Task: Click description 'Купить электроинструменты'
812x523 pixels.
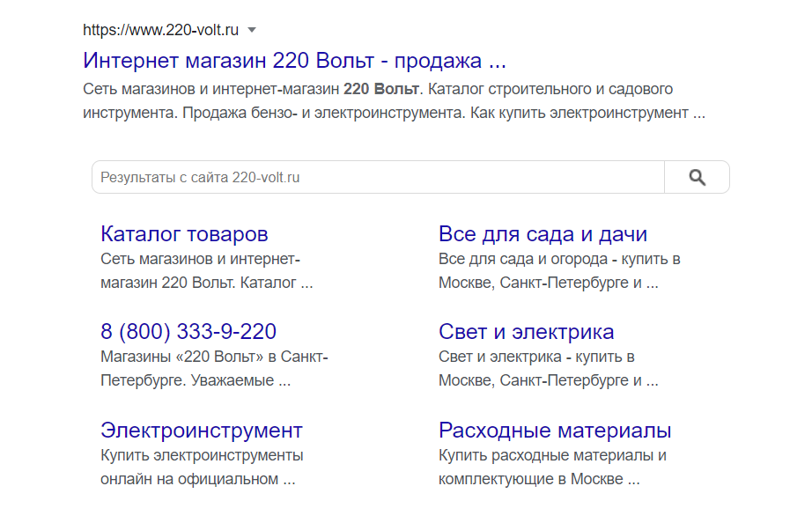Action: pyautogui.click(x=202, y=455)
